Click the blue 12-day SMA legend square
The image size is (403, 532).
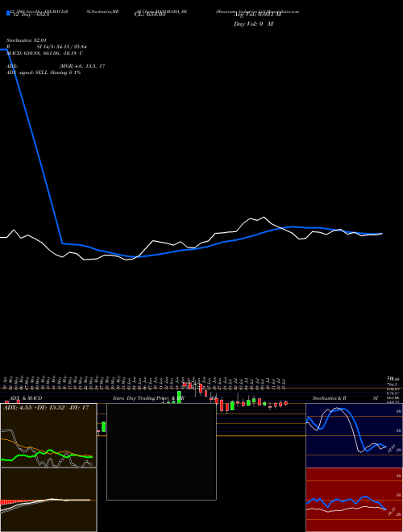pos(8,13)
